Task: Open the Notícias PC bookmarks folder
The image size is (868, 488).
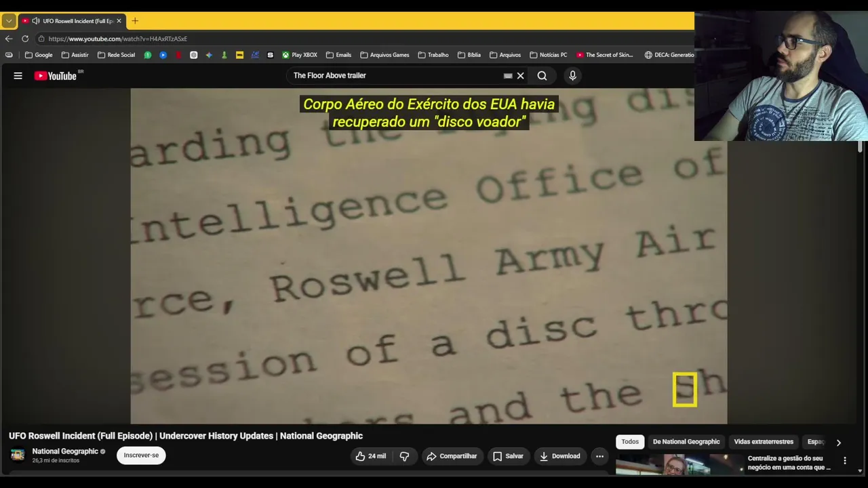Action: click(x=548, y=55)
